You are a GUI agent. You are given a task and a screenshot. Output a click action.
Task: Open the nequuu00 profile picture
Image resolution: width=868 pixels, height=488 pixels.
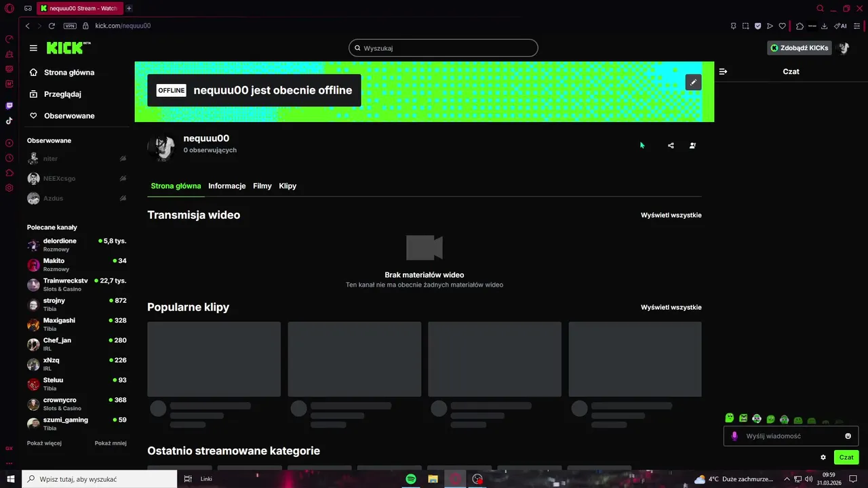pos(161,146)
